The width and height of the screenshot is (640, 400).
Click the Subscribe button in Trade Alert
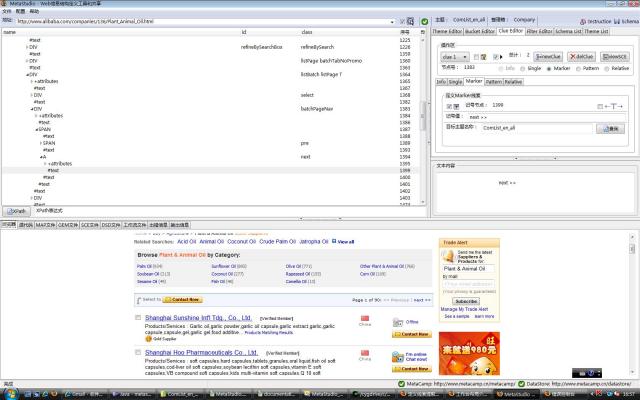(466, 301)
